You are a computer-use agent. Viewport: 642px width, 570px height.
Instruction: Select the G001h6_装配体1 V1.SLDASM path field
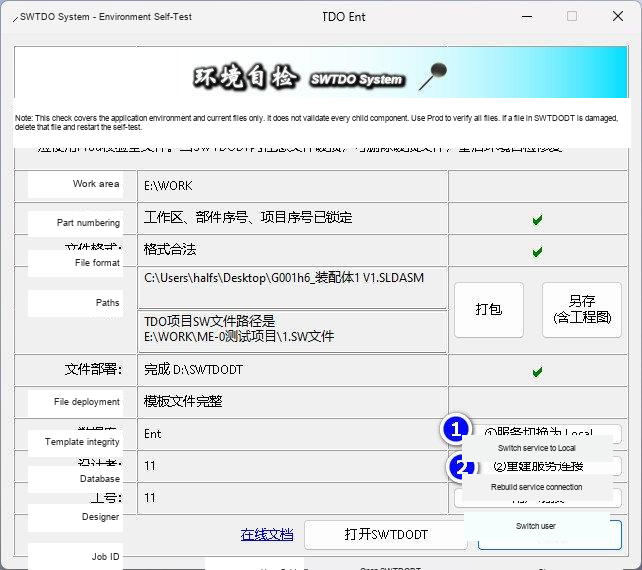[292, 287]
